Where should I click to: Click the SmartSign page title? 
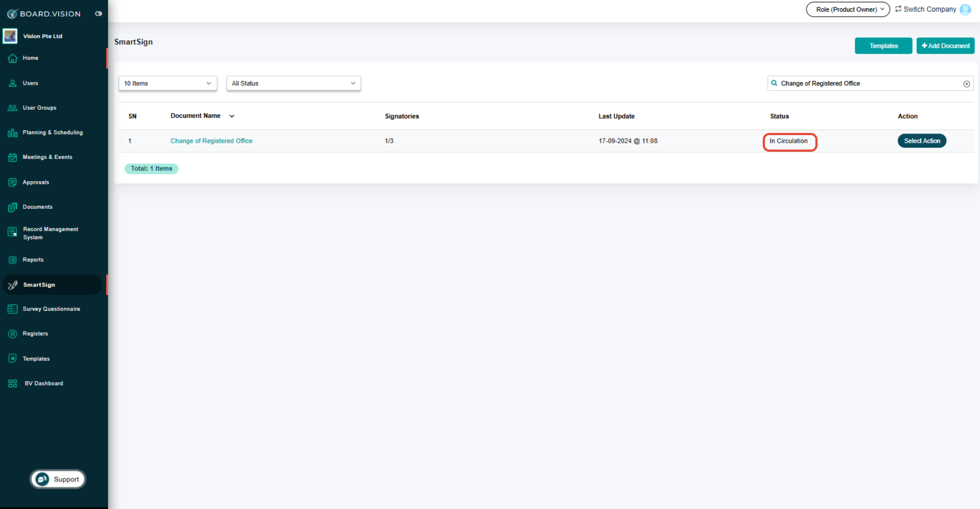coord(134,42)
